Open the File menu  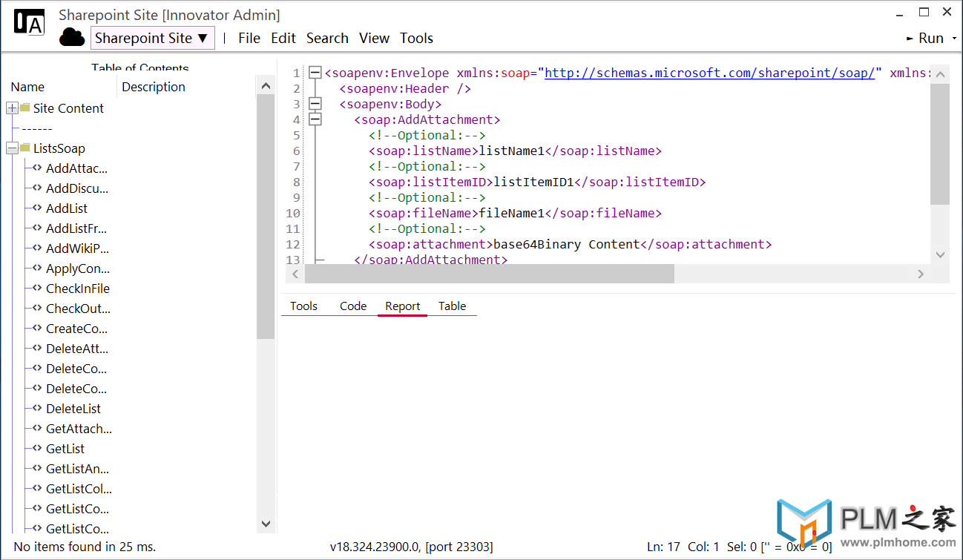click(249, 38)
